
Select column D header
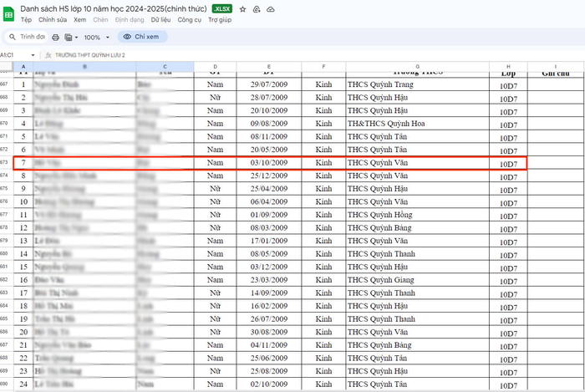(x=216, y=66)
